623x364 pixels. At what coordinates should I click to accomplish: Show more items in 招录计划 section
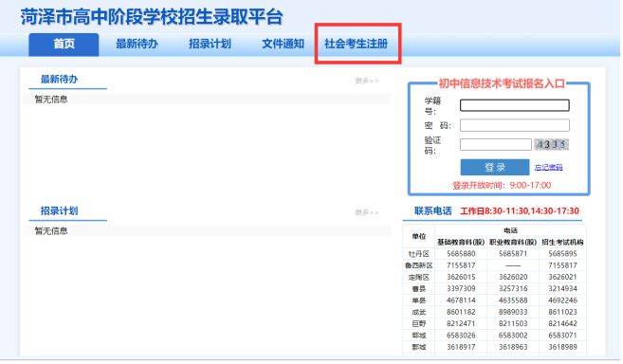tap(367, 212)
